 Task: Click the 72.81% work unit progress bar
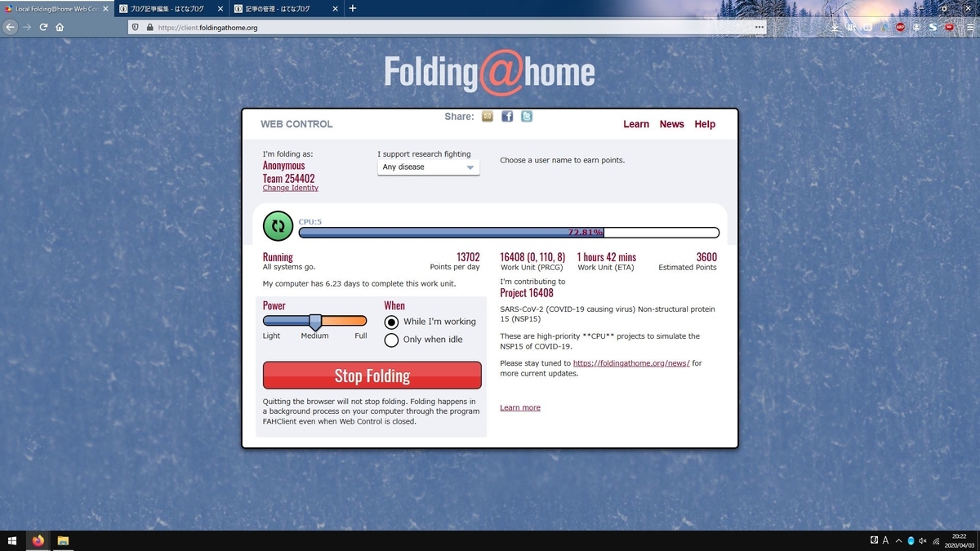pyautogui.click(x=509, y=233)
